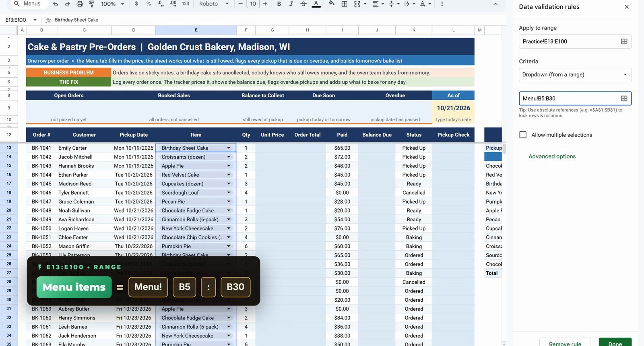Screen dimensions: 644x346
Task: Select the column E header
Action: 196,30
